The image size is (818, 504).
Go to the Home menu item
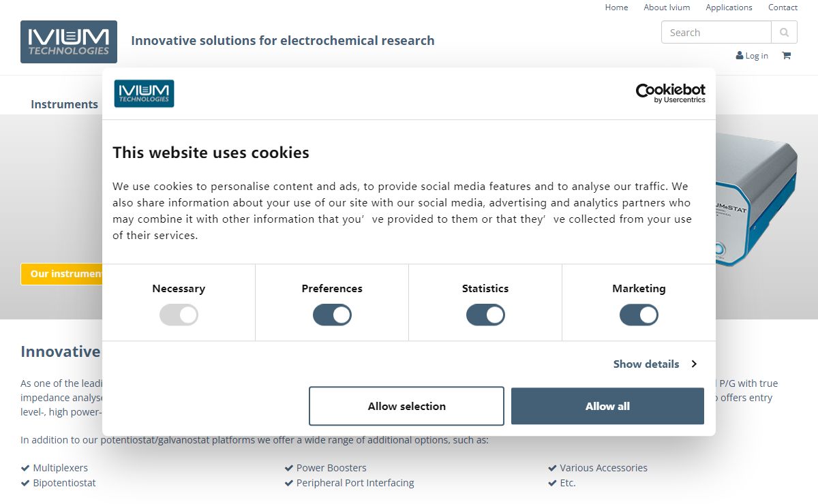[616, 7]
